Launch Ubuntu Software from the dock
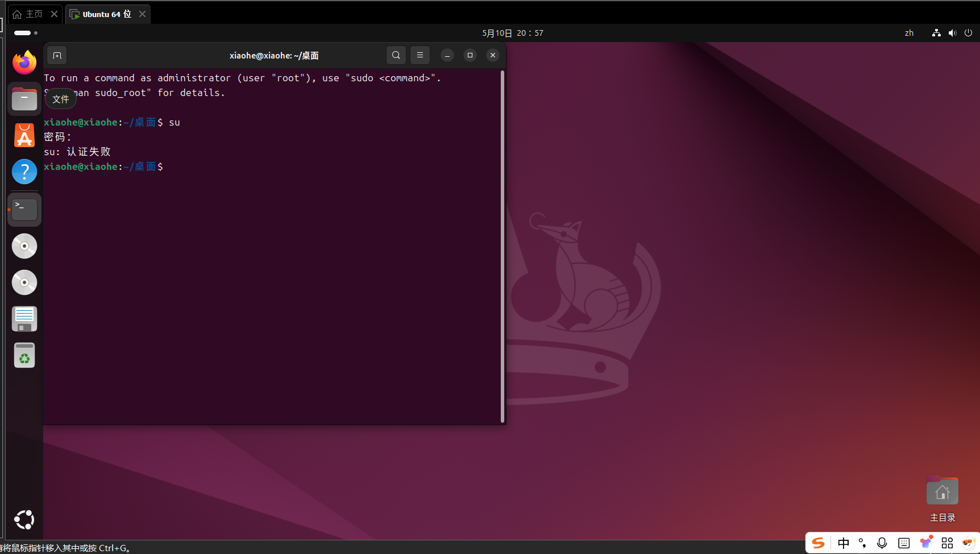 click(x=24, y=135)
